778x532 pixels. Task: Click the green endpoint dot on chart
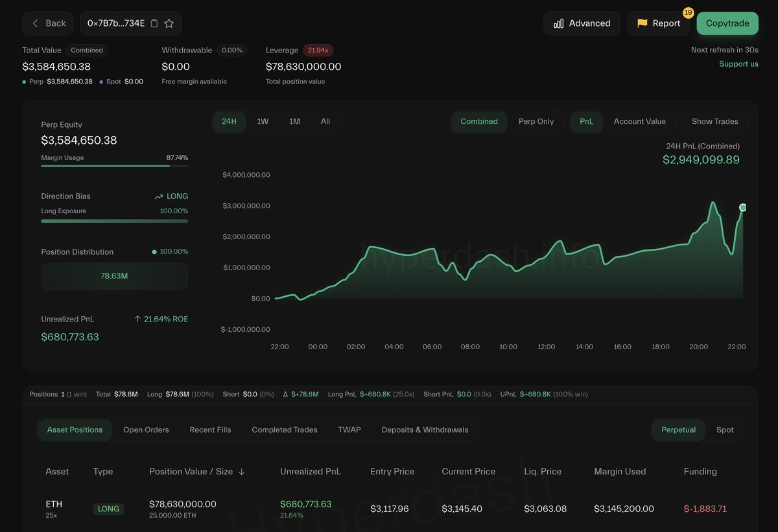point(743,207)
